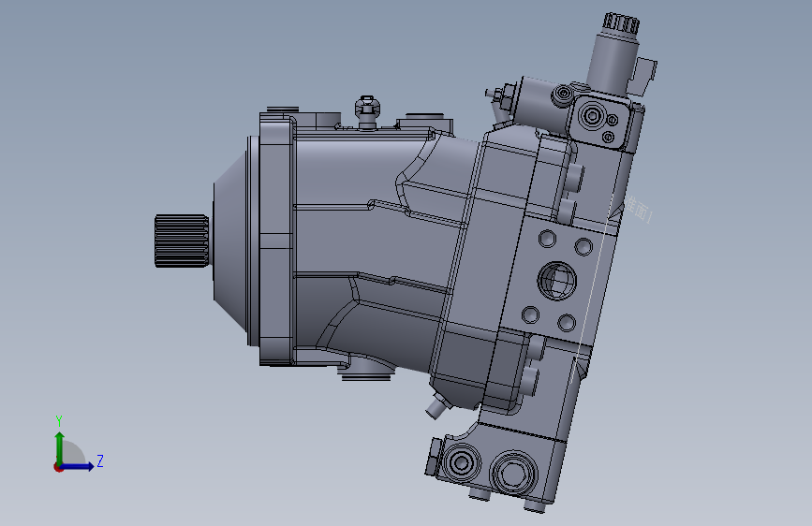Image resolution: width=812 pixels, height=526 pixels.
Task: Select the faint 基准面1 plane label
Action: [638, 209]
